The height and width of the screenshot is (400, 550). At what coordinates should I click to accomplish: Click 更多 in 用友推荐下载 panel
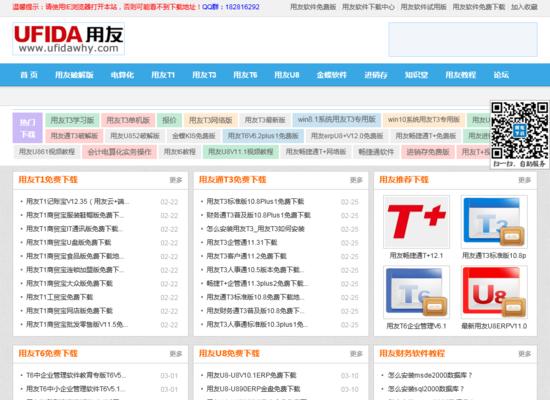point(525,180)
